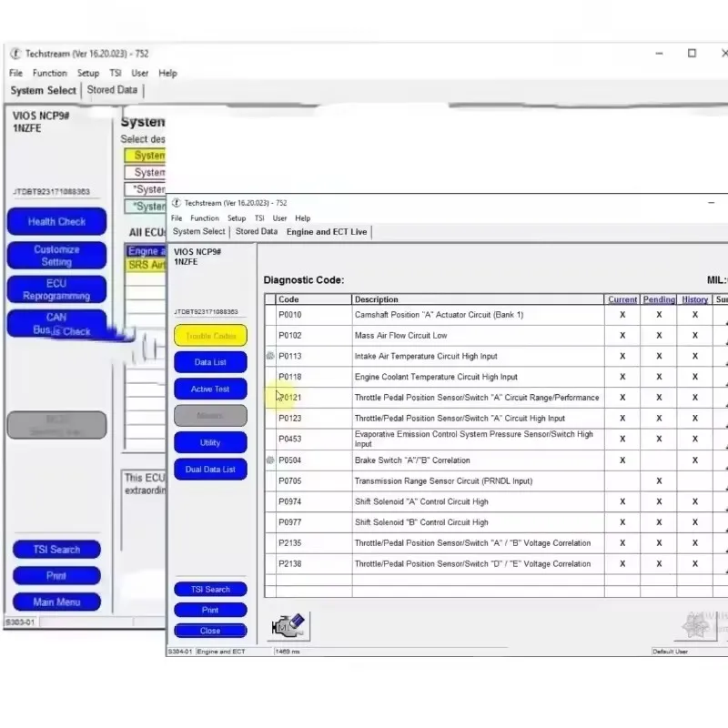Click 'Transmission Range Sensor Circuit (PRNDL Input)' text
The image size is (728, 728).
[x=443, y=481]
